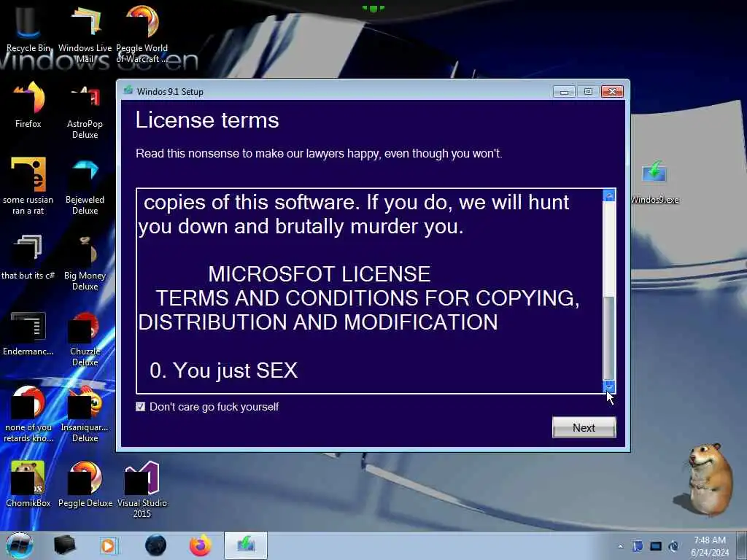Maximize the Windos 9.1 Setup window
747x560 pixels.
coord(589,91)
